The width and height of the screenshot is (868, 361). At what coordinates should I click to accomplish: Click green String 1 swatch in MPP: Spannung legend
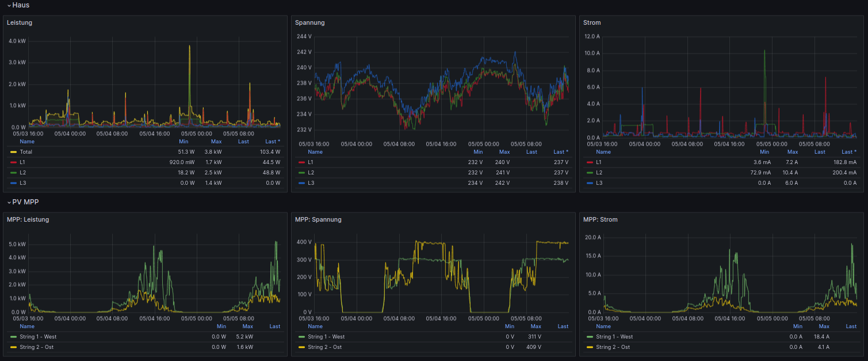[301, 337]
